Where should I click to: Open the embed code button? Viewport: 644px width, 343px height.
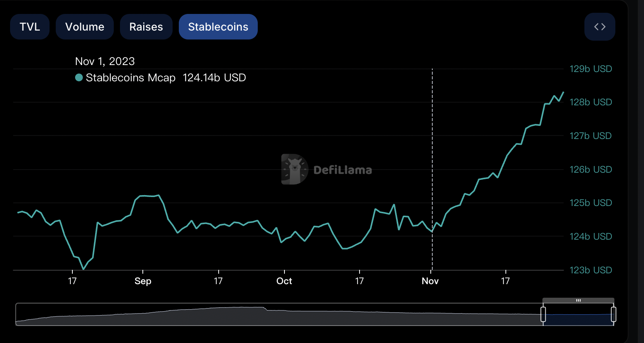(599, 27)
